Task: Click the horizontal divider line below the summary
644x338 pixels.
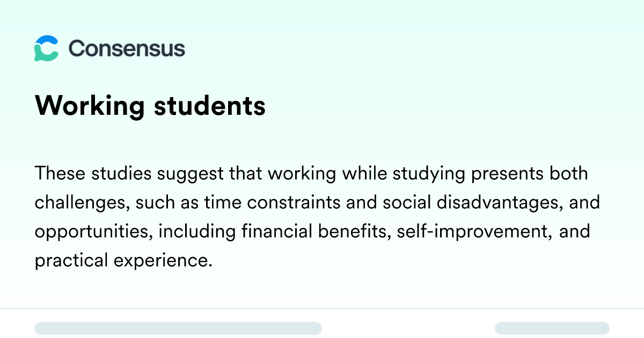Action: [322, 308]
